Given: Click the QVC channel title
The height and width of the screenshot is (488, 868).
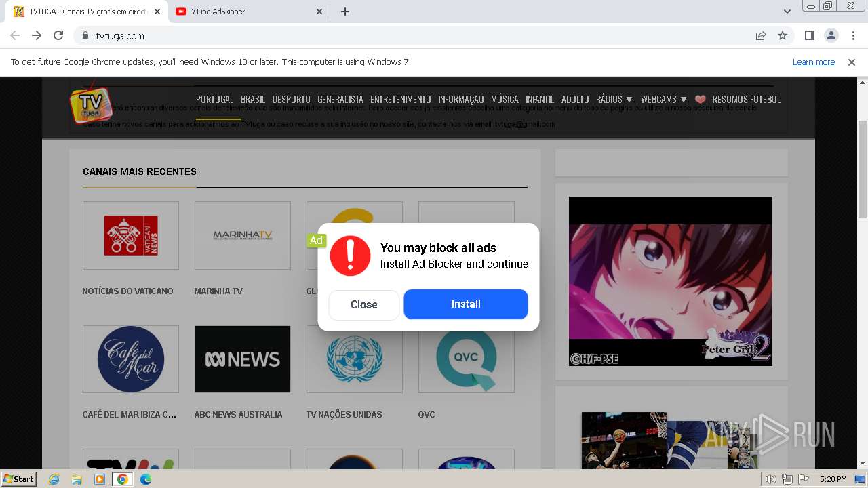Looking at the screenshot, I should click(427, 414).
